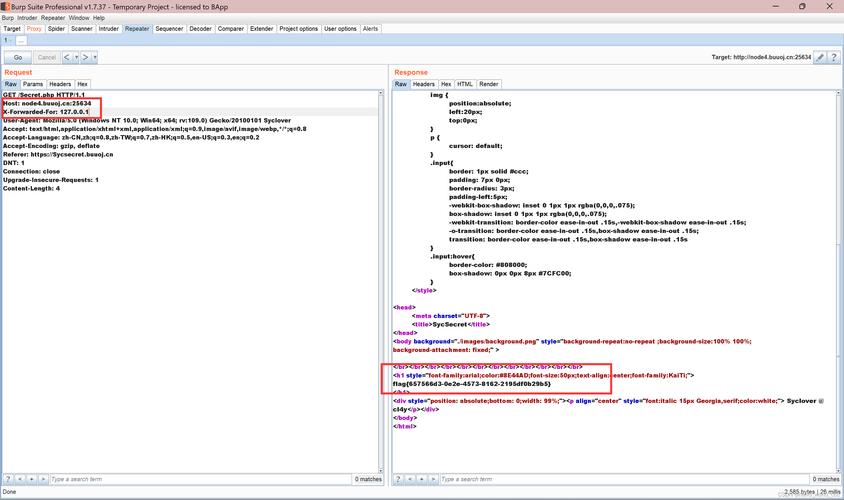Focus the response search term field
The height and width of the screenshot is (500, 844).
625,479
